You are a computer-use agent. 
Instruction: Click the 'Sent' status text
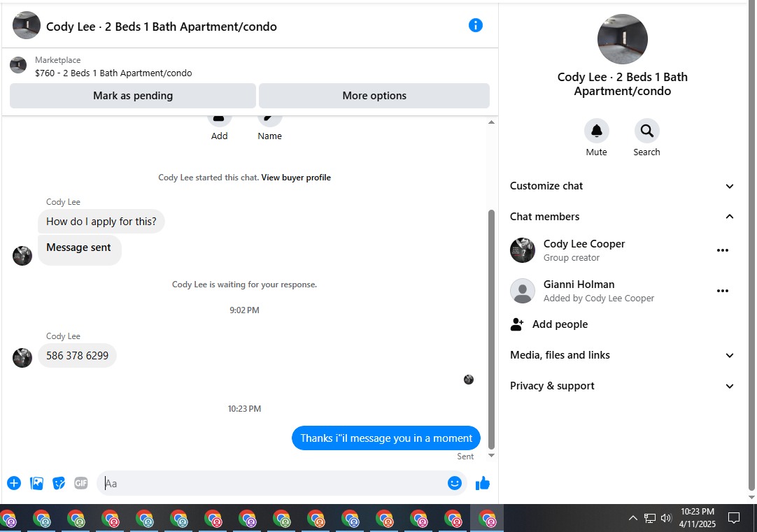tap(465, 456)
